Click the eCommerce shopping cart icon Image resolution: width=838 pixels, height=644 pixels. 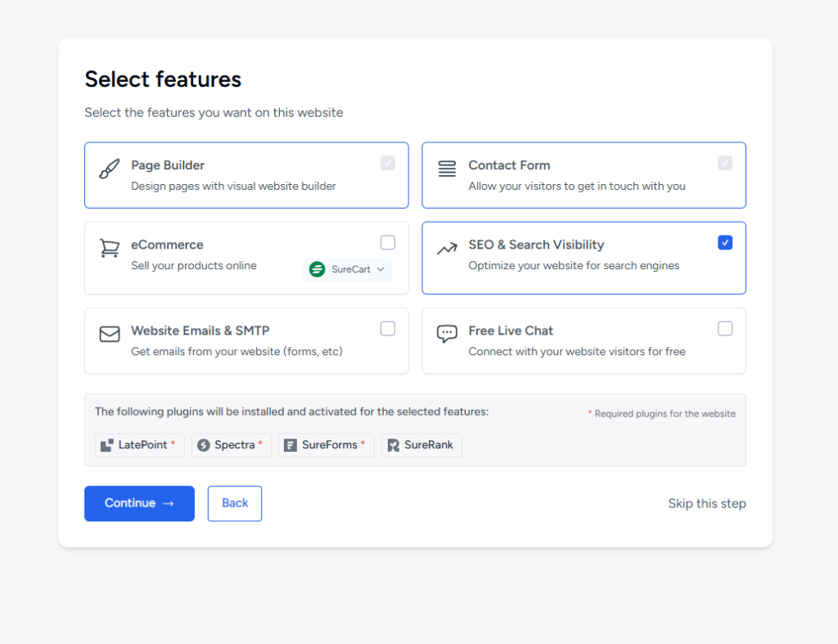pos(109,248)
